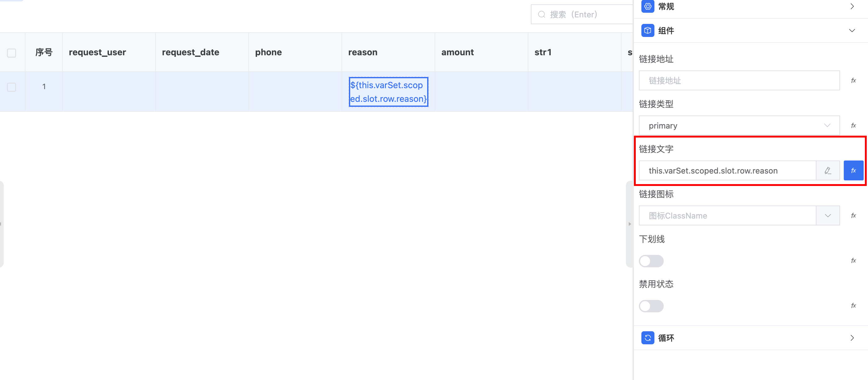The image size is (868, 380).
Task: Click the request_user column header
Action: point(109,52)
